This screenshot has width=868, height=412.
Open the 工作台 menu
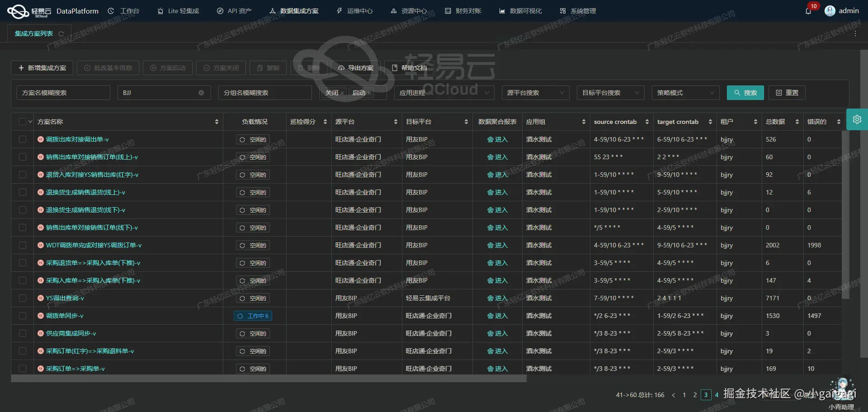(124, 11)
